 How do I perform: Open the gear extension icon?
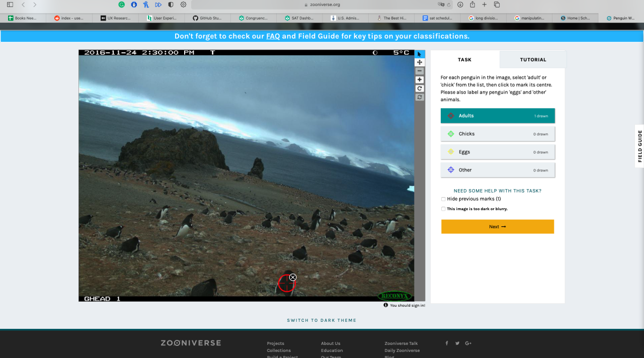coord(183,5)
